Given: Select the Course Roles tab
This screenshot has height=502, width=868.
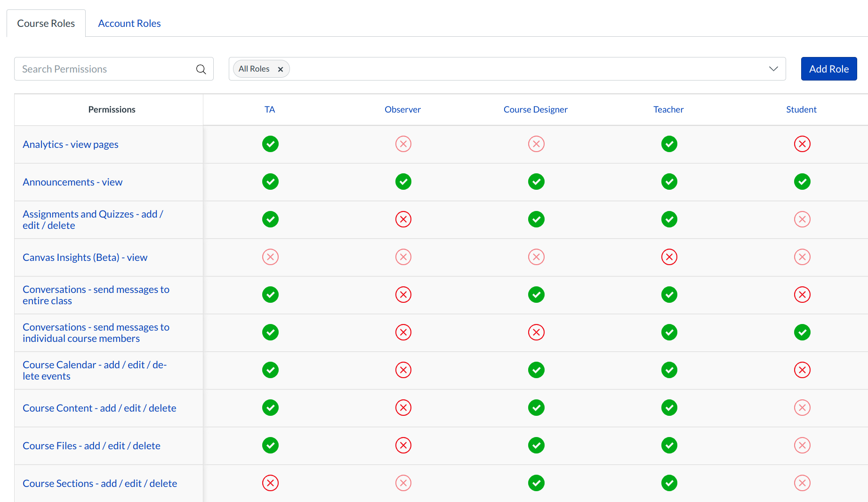Looking at the screenshot, I should (46, 23).
